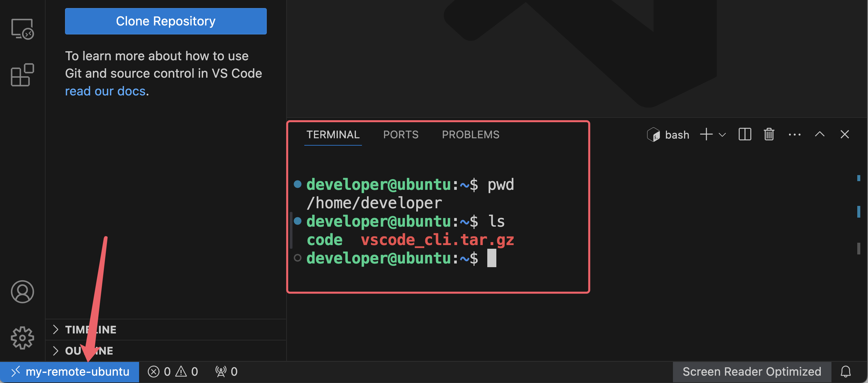Click the Accounts icon in the sidebar
The image size is (868, 383).
pyautogui.click(x=22, y=292)
